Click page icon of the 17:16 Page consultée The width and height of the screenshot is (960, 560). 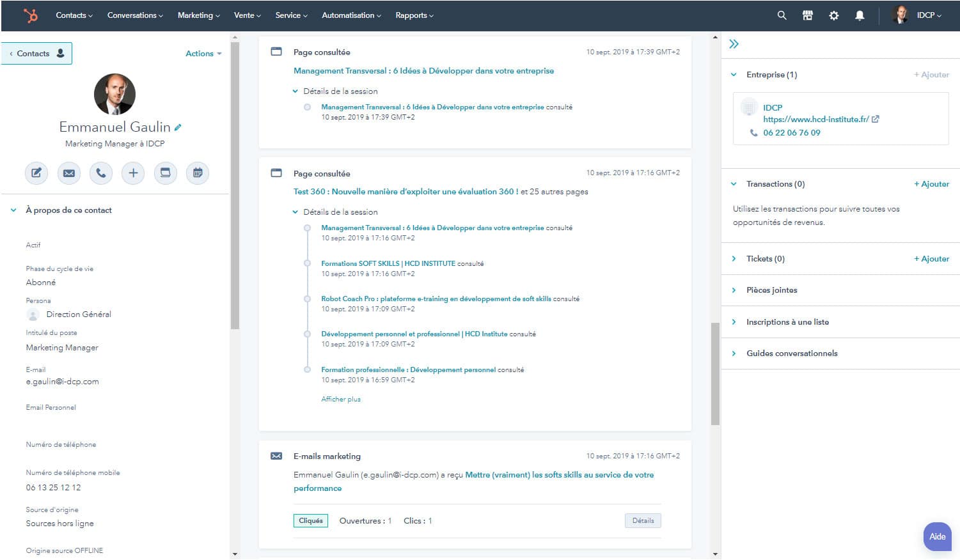276,173
